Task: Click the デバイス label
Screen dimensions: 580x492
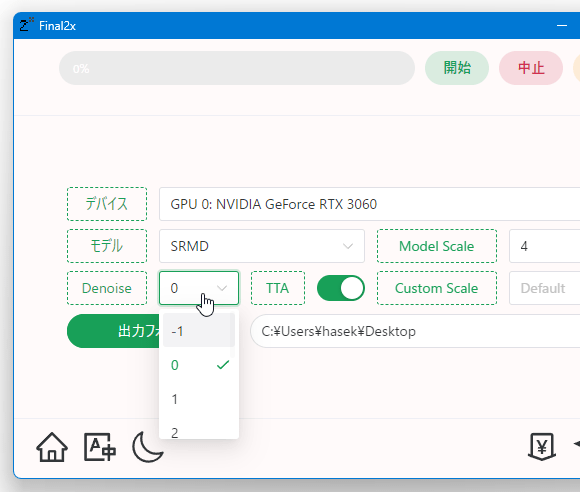Action: 107,204
